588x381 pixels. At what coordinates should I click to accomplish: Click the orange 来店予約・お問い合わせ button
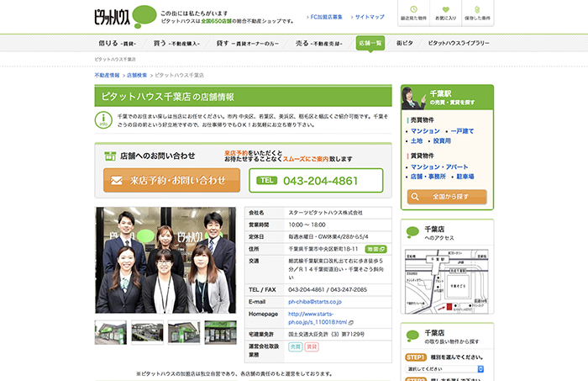point(171,180)
